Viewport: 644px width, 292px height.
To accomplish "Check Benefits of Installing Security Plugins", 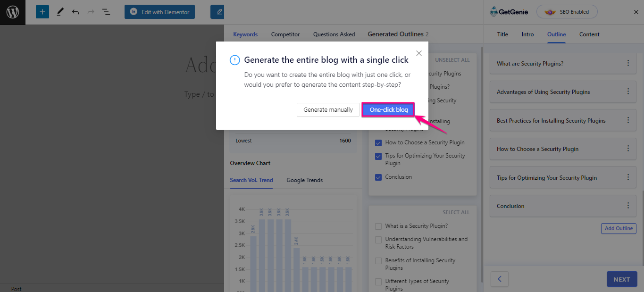I will pos(378,261).
